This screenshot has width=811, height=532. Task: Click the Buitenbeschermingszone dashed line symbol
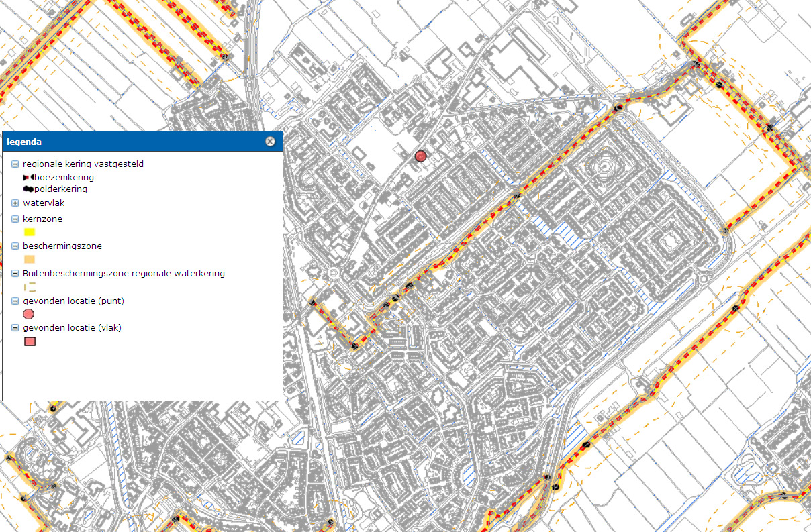point(29,287)
